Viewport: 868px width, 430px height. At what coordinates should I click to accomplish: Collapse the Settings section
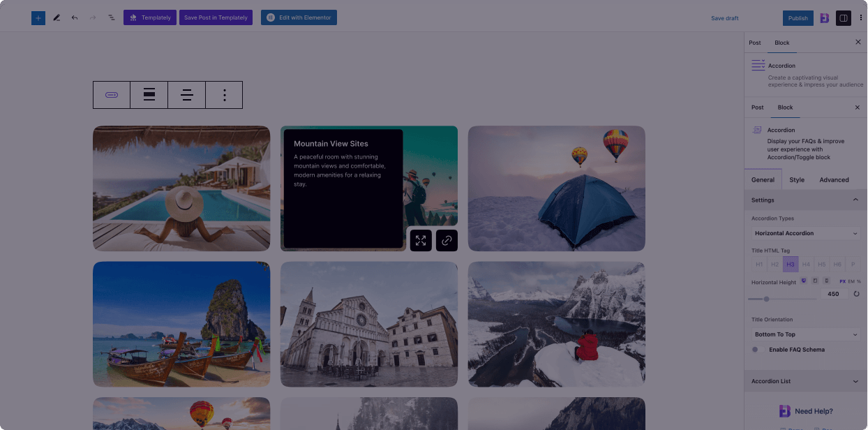805,200
